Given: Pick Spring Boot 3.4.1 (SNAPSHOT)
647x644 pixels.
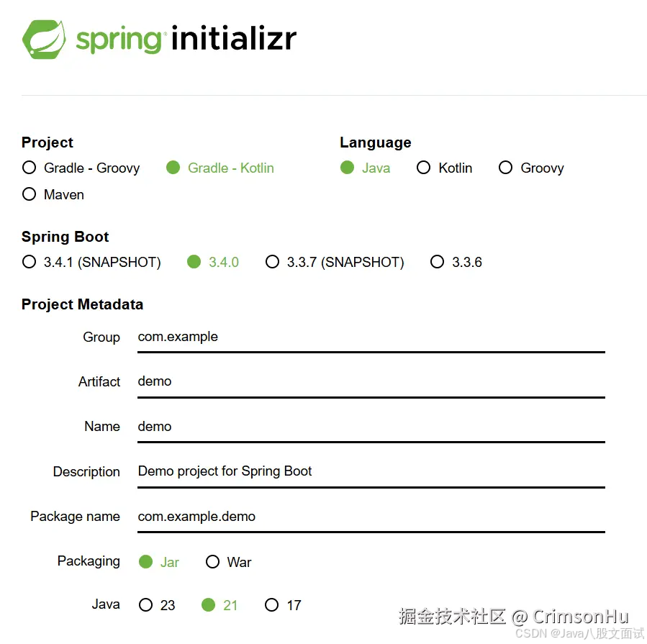Looking at the screenshot, I should (x=29, y=262).
